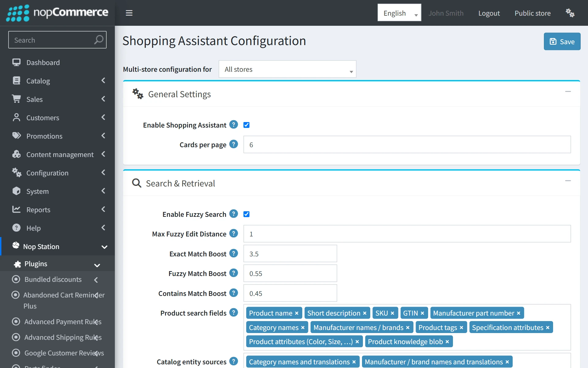This screenshot has width=588, height=368.
Task: Click the nopCommerce logo
Action: (x=57, y=13)
